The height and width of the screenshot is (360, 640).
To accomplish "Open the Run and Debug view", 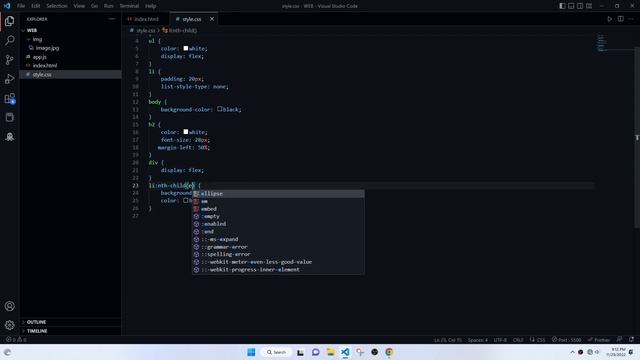I will point(9,79).
